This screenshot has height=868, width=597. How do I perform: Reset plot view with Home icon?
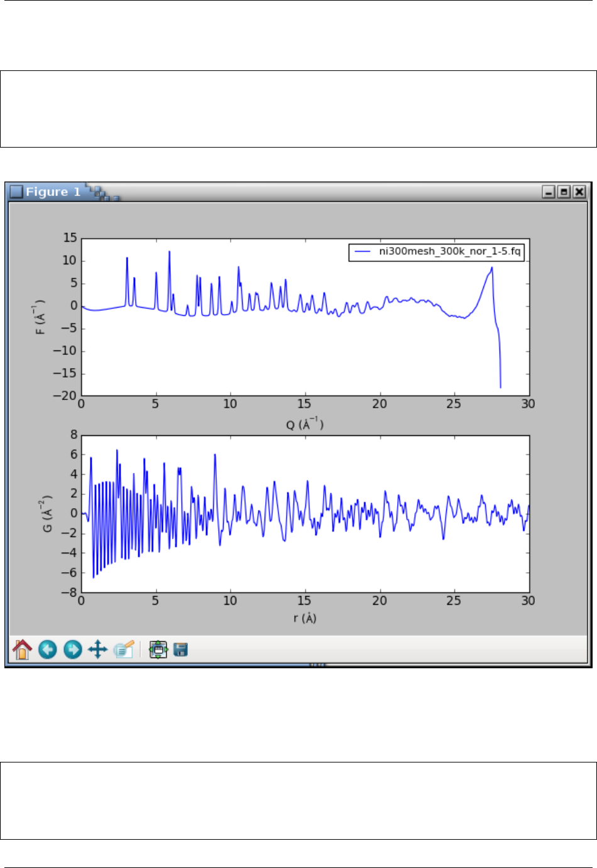click(x=22, y=649)
